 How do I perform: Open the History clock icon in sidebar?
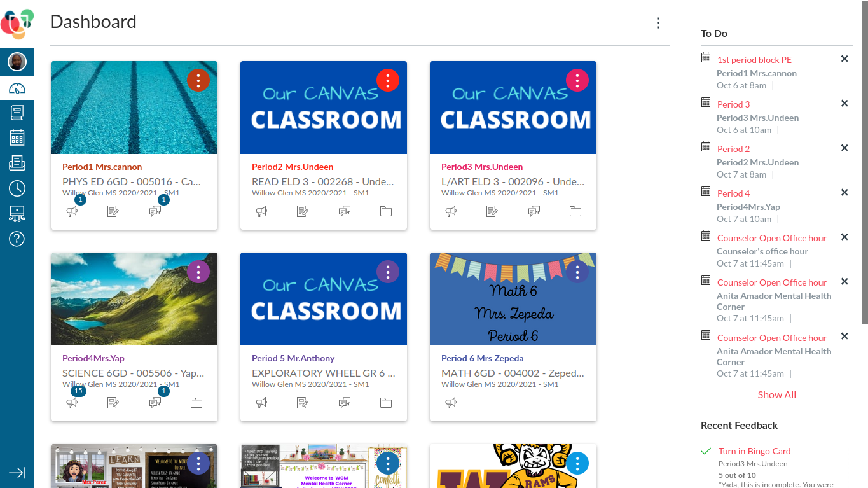point(17,188)
